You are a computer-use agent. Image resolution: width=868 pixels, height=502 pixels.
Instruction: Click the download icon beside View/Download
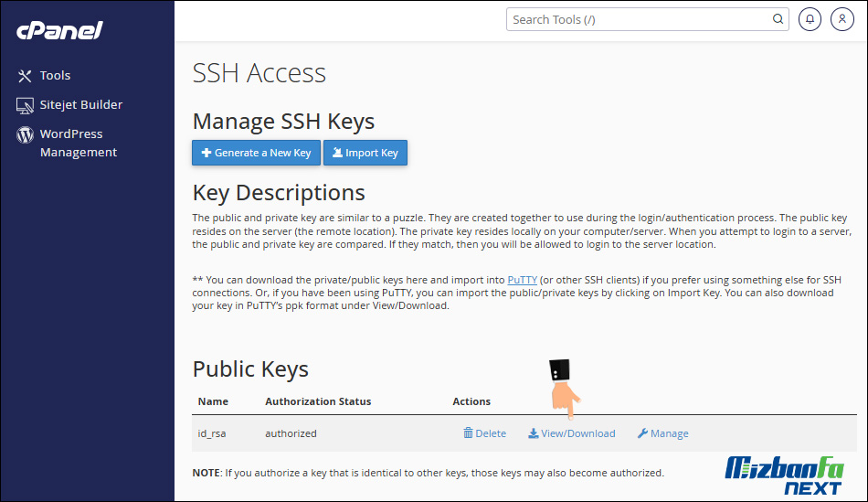[533, 433]
